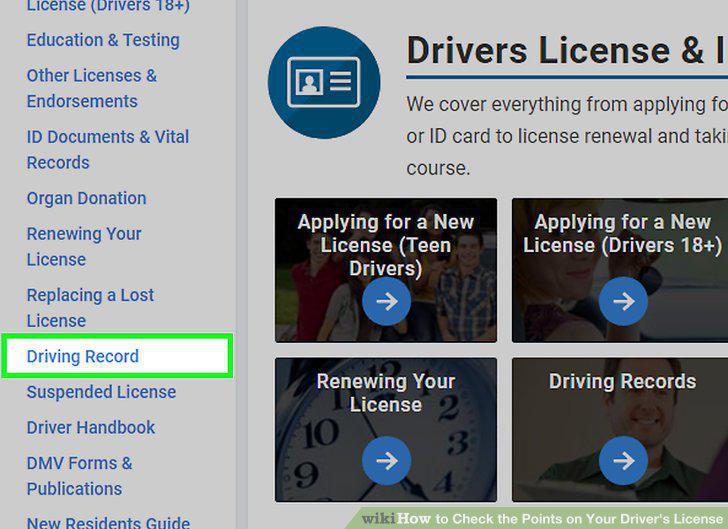Open Applying for a New License (Teen Drivers) card
728x529 pixels.
(x=386, y=270)
